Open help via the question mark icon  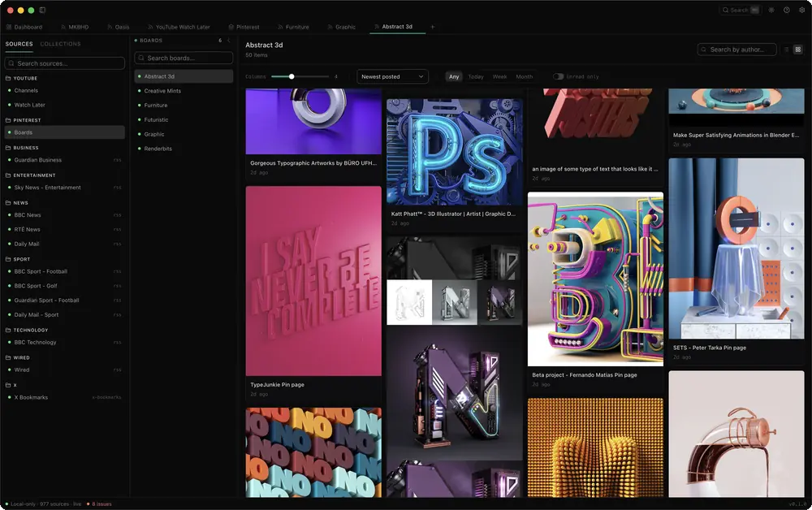click(787, 10)
